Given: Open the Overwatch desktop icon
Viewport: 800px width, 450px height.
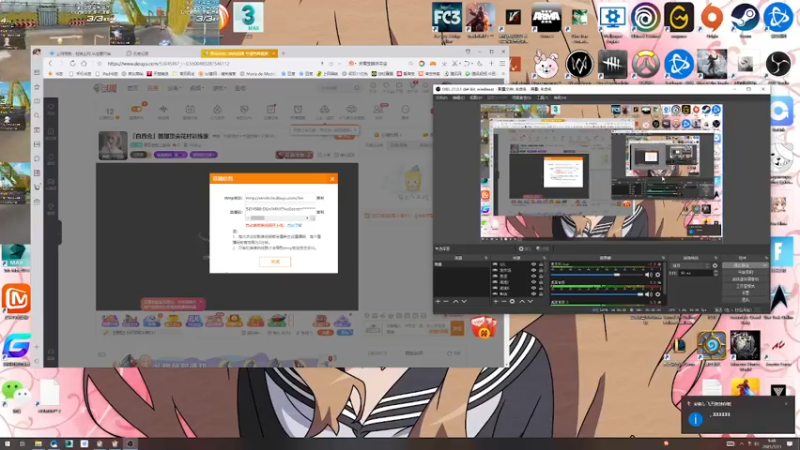Looking at the screenshot, I should pos(645,64).
